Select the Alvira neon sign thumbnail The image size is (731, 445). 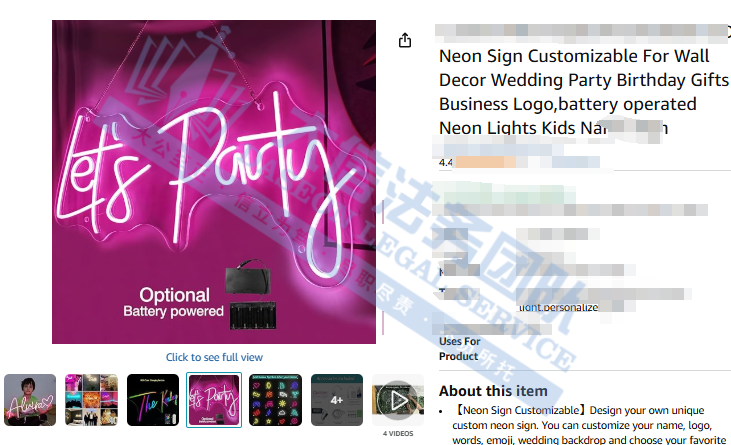click(x=30, y=400)
